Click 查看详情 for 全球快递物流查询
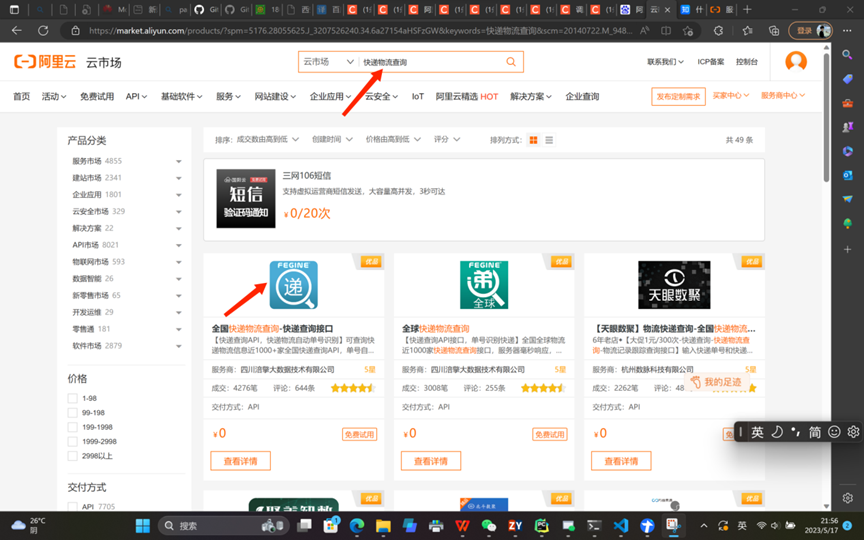Screen dimensions: 864x540 pos(431,461)
